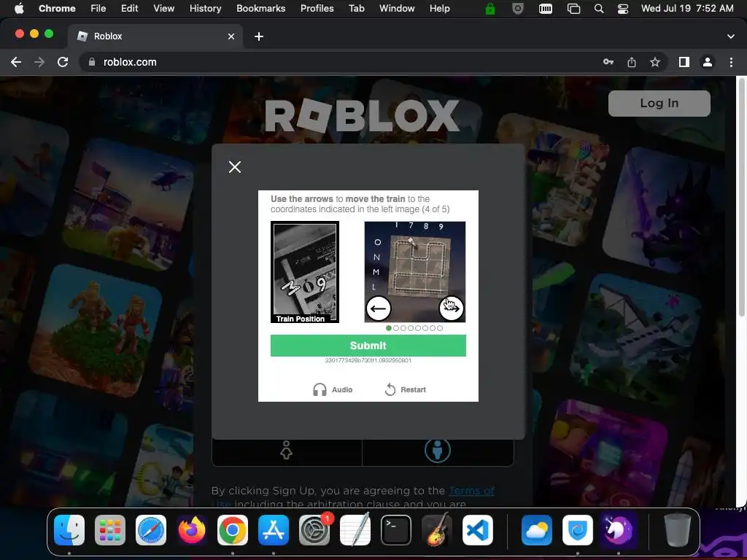The height and width of the screenshot is (560, 747).
Task: Go back to the previous page
Action: (x=16, y=62)
